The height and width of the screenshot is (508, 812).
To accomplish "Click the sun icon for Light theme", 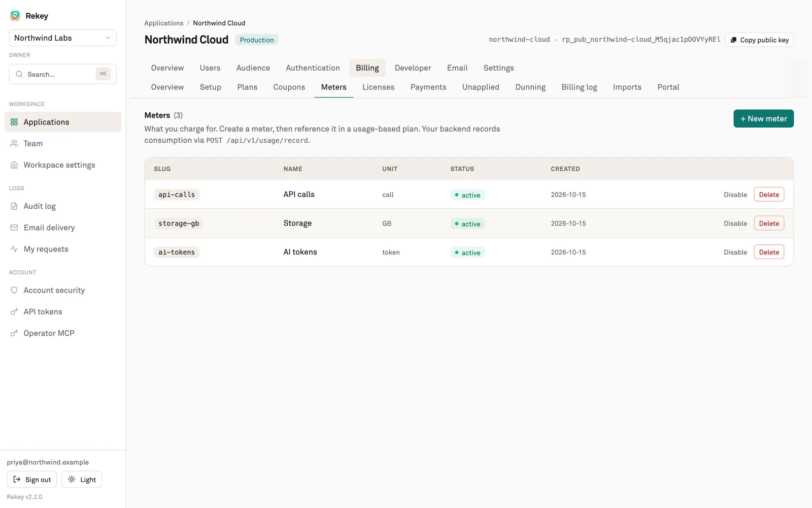I will tap(72, 480).
